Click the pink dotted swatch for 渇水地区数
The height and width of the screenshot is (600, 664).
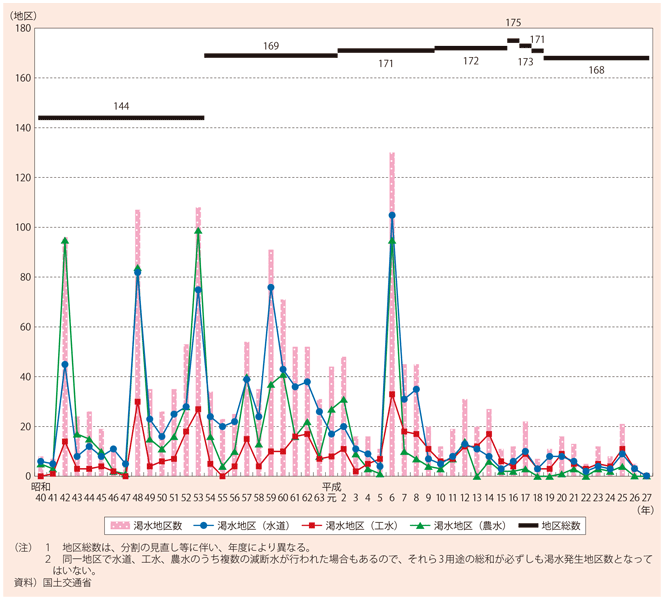coord(116,524)
